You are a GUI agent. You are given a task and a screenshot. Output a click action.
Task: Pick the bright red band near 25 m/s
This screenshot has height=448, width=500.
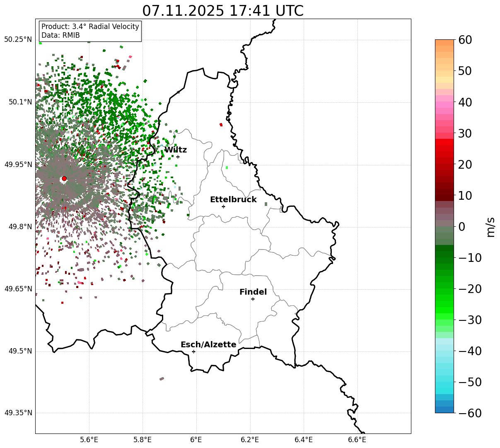(x=444, y=148)
